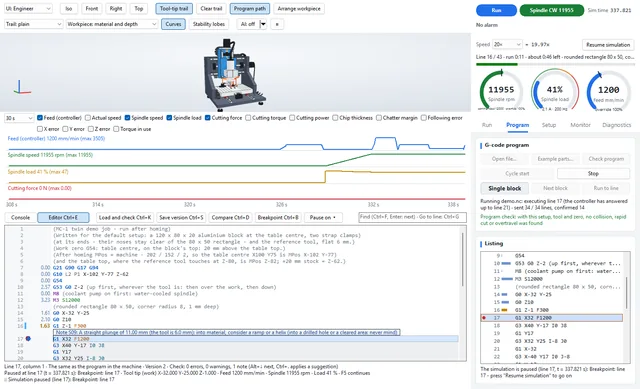Toggle the Spindle speed checkbox
The height and width of the screenshot is (389, 640).
tap(127, 118)
